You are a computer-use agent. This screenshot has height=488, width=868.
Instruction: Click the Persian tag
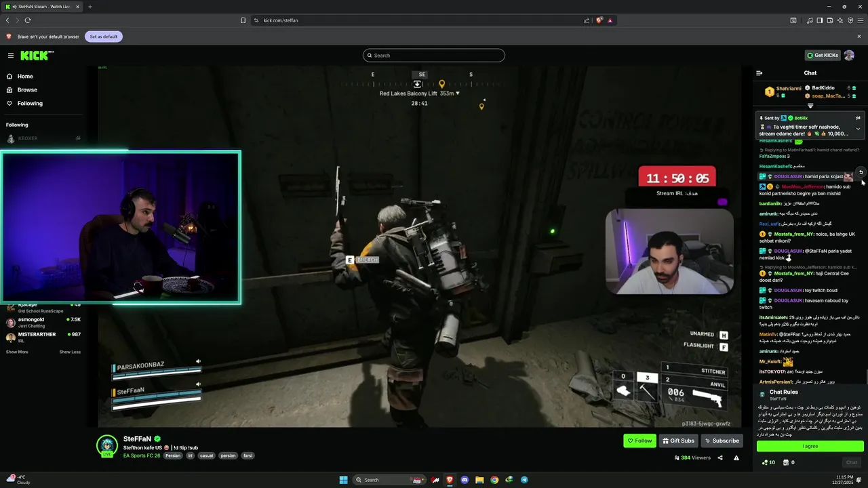(173, 455)
